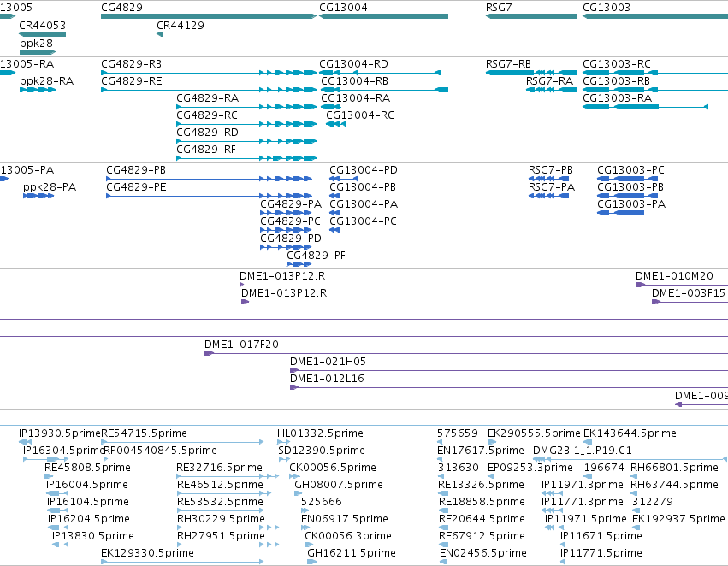Select transcript CG4829-RE label
The image size is (728, 566).
(x=132, y=80)
